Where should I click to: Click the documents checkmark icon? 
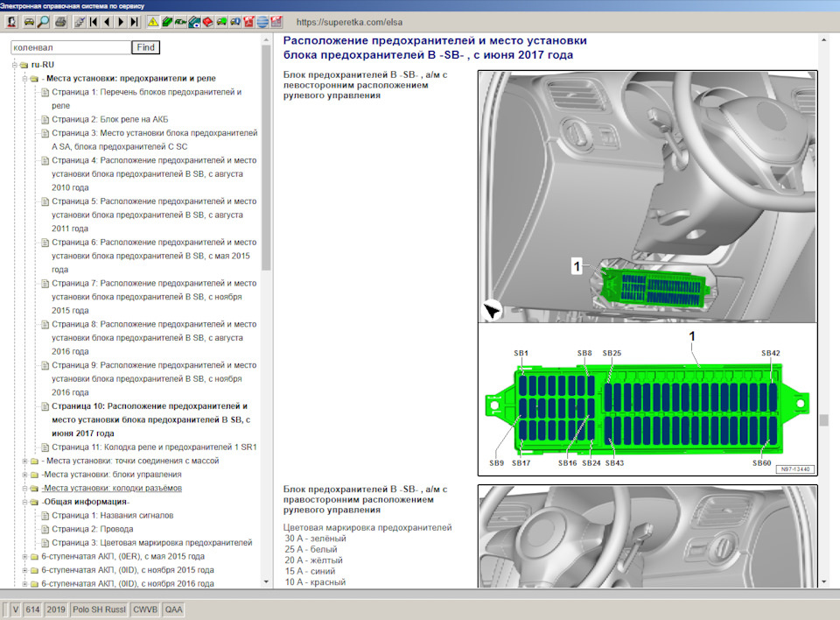pos(80,22)
